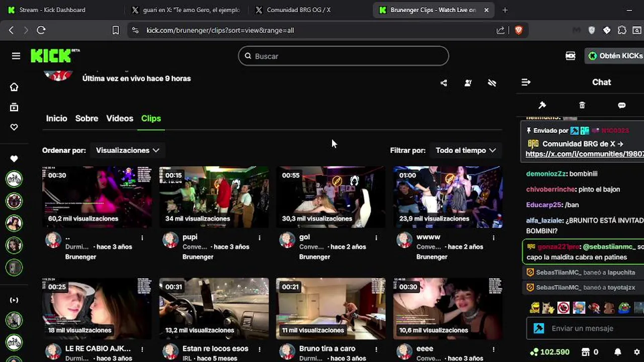Open the chat shop icon
This screenshot has width=644, height=362.
(x=586, y=352)
